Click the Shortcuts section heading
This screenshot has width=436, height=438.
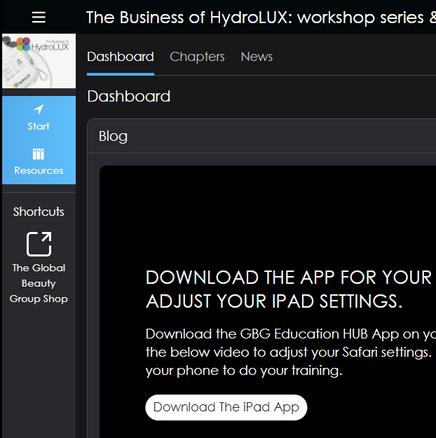pyautogui.click(x=39, y=212)
